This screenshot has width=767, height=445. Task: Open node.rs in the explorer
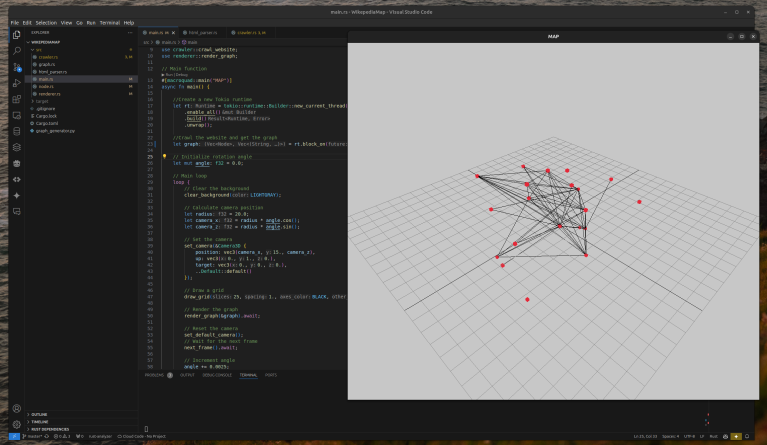coord(81,87)
